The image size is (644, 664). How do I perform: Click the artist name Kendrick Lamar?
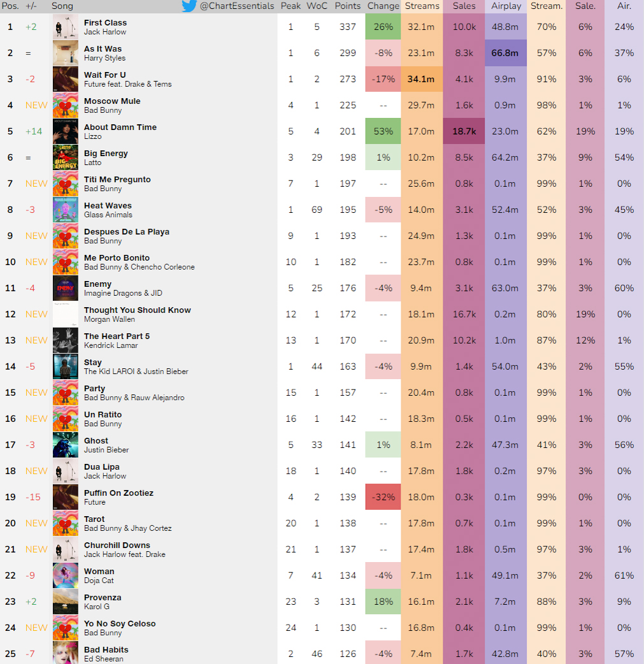pyautogui.click(x=111, y=345)
